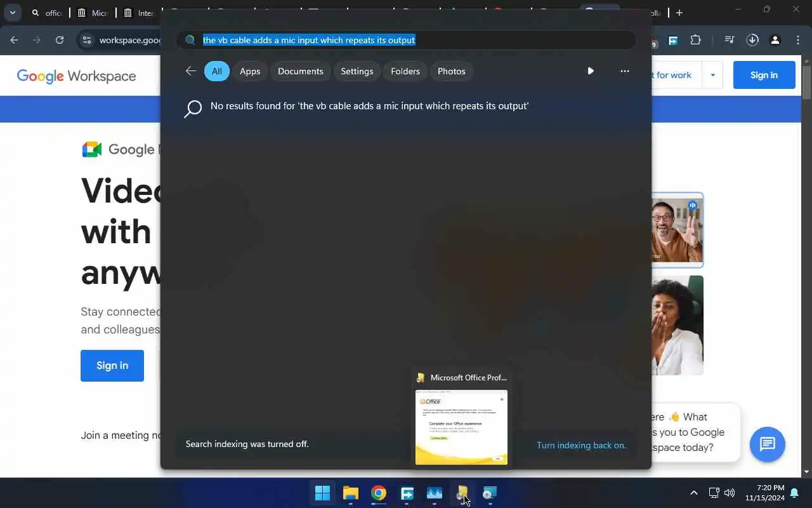Open the Windows Start menu
812x508 pixels.
323,493
